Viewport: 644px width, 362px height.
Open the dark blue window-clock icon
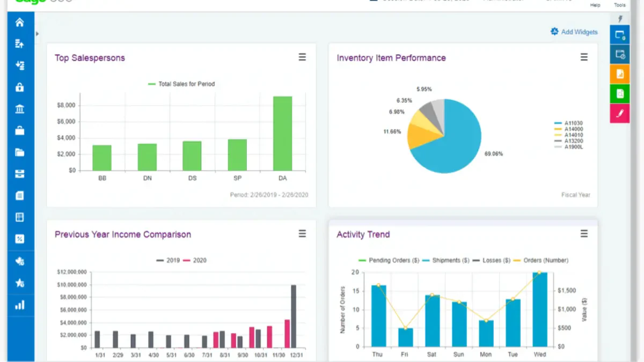click(x=620, y=54)
